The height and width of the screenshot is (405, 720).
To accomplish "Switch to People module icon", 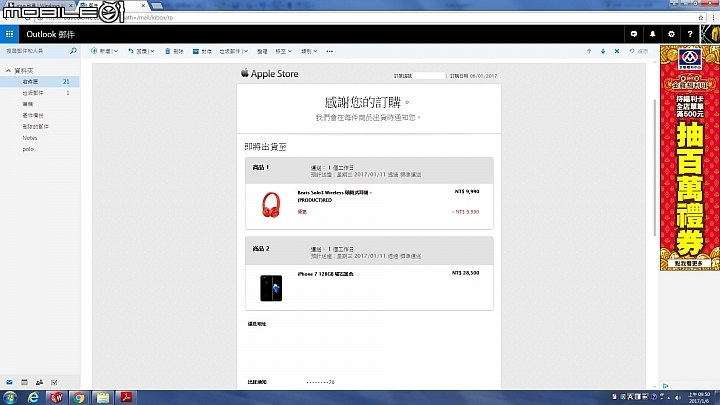I will point(39,382).
